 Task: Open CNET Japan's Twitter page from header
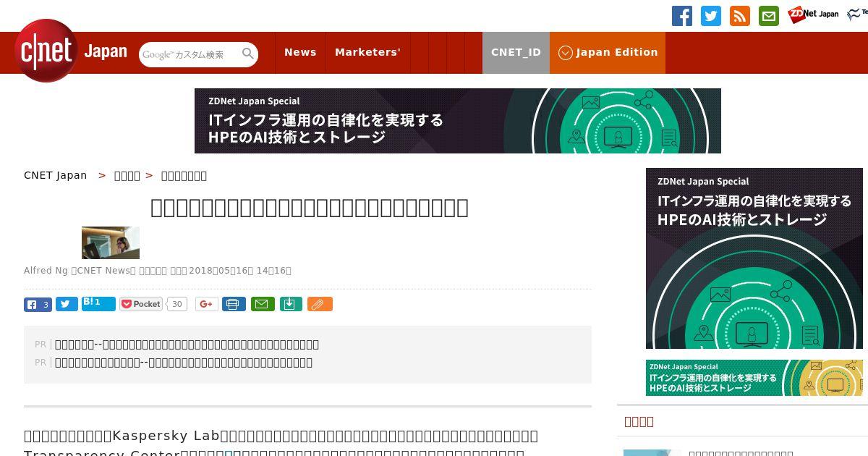click(x=711, y=16)
